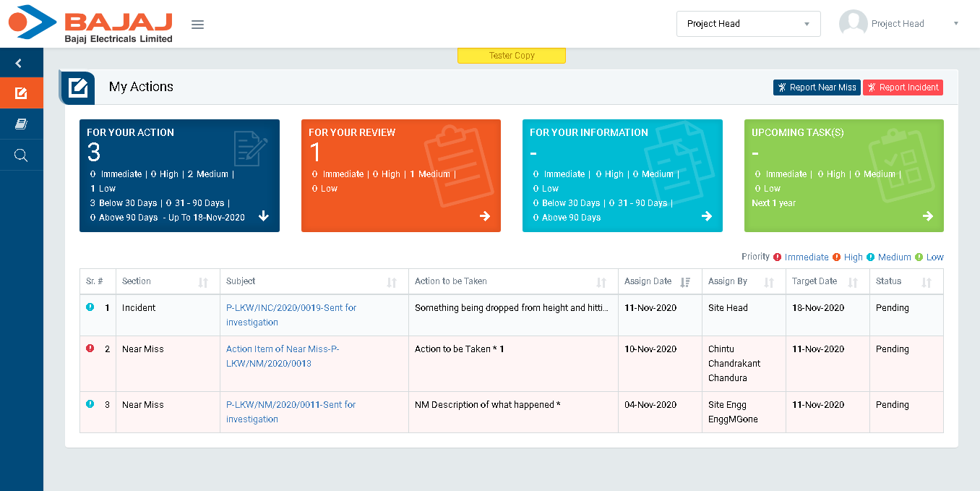Click the Project Head user avatar
Screen dimensions: 980x491
coord(853,24)
